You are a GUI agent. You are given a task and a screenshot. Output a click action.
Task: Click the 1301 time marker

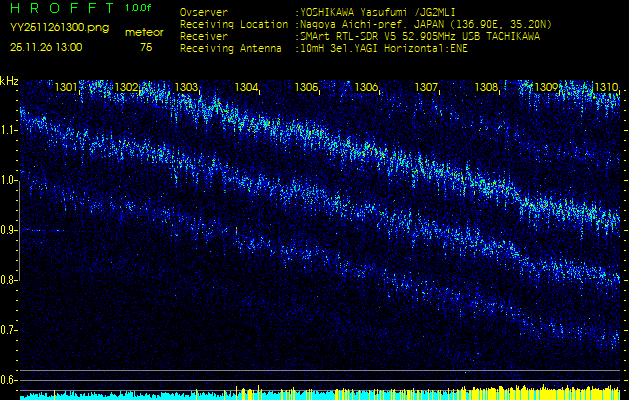(66, 88)
